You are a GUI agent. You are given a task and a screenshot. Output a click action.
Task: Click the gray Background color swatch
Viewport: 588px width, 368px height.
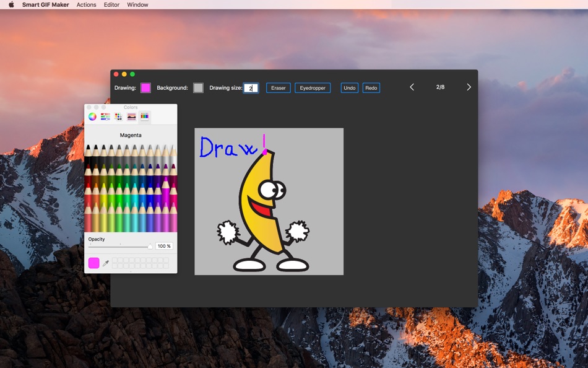point(198,88)
